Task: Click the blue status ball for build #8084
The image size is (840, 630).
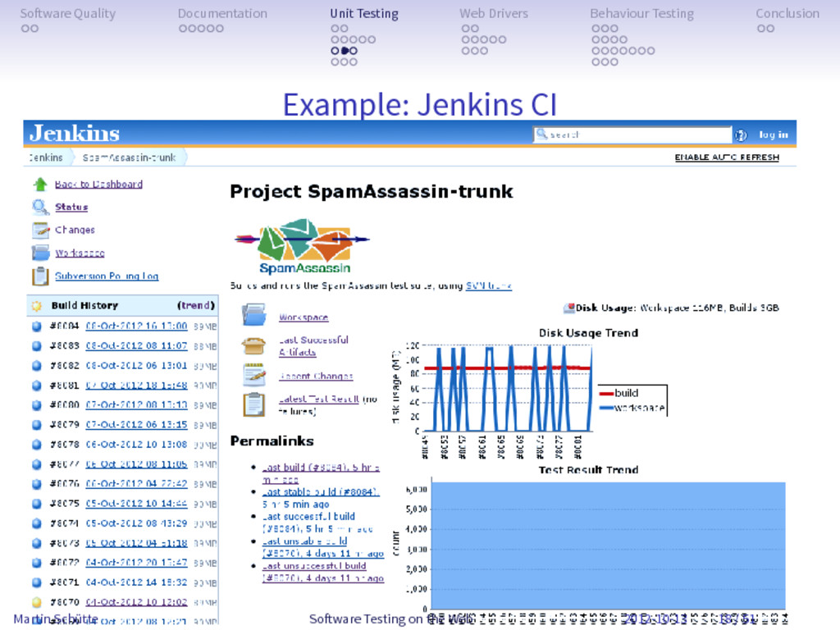Action: pyautogui.click(x=36, y=326)
